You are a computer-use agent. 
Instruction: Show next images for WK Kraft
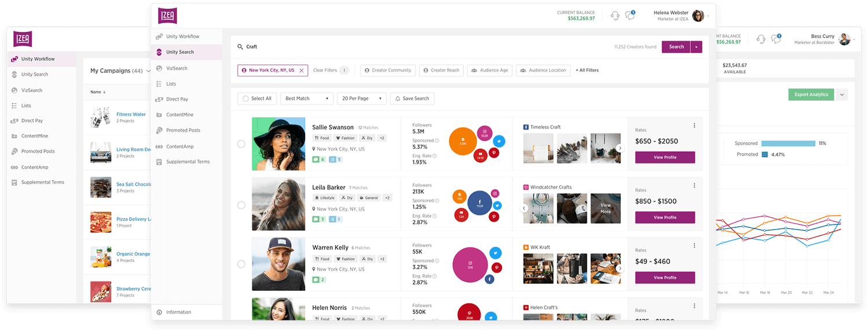(620, 268)
